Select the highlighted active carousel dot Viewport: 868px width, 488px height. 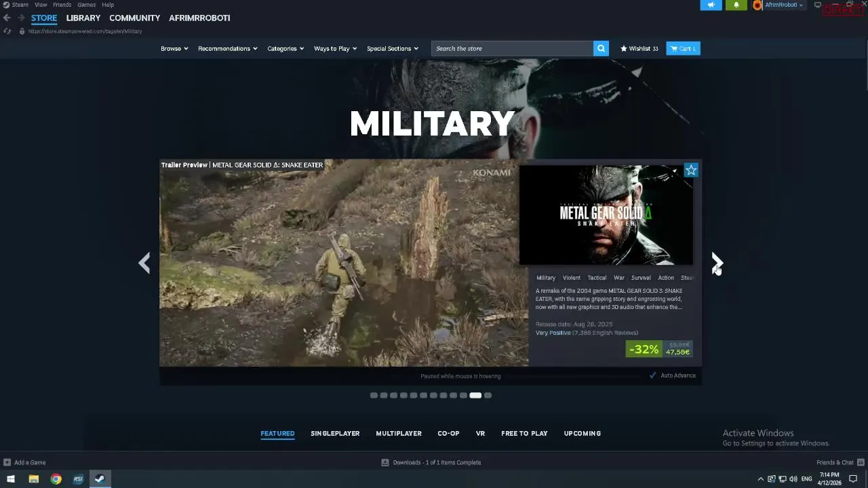pos(475,395)
